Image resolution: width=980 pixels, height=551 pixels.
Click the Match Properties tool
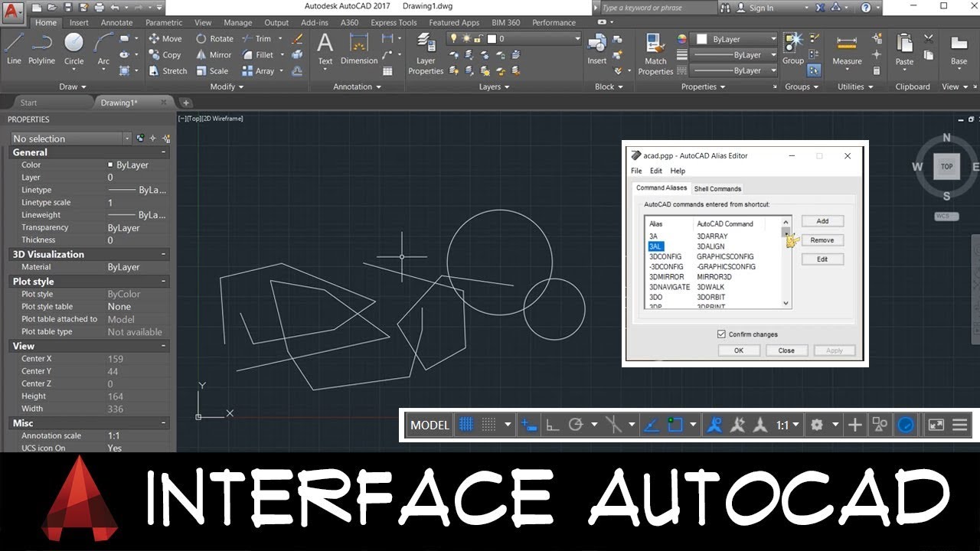[x=655, y=54]
